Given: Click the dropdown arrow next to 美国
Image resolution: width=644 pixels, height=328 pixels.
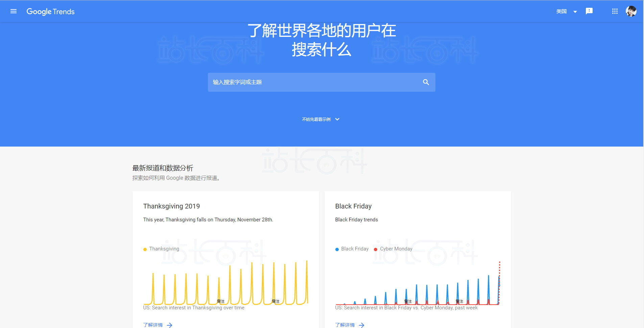Looking at the screenshot, I should 575,12.
